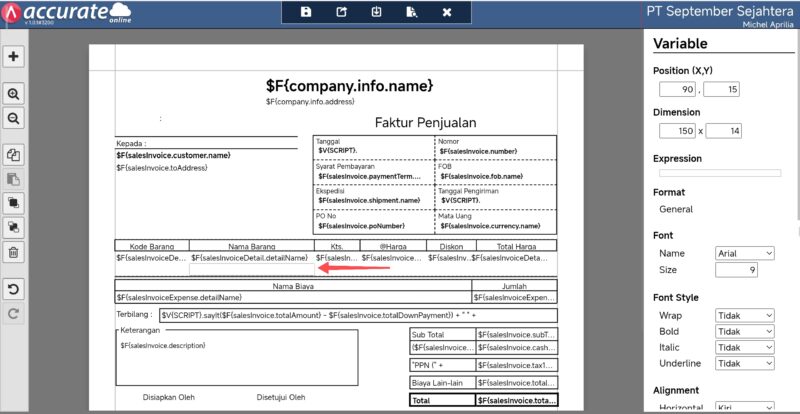Zoom out of the report canvas
The image size is (800, 414).
point(14,118)
